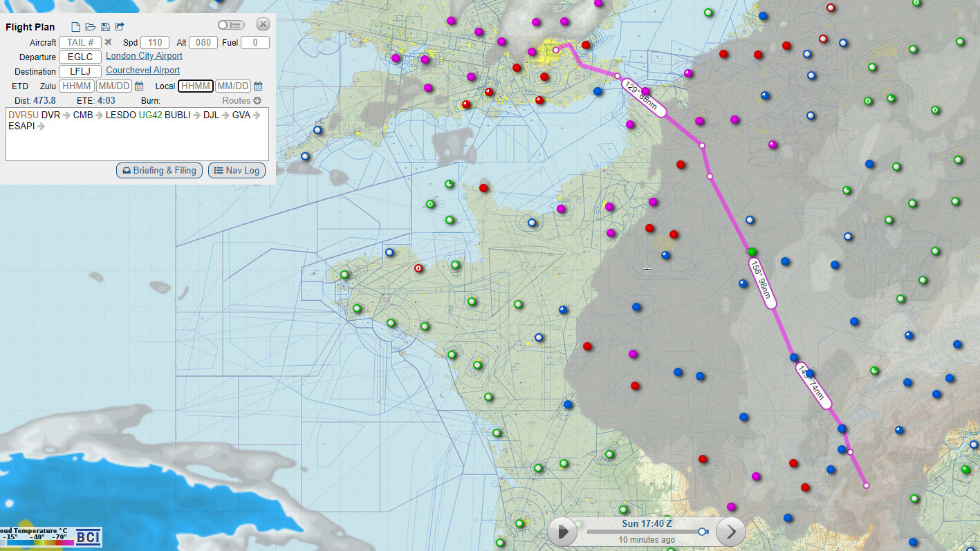Viewport: 980px width, 551px height.
Task: Open the Courchevel Airport link
Action: coord(142,71)
